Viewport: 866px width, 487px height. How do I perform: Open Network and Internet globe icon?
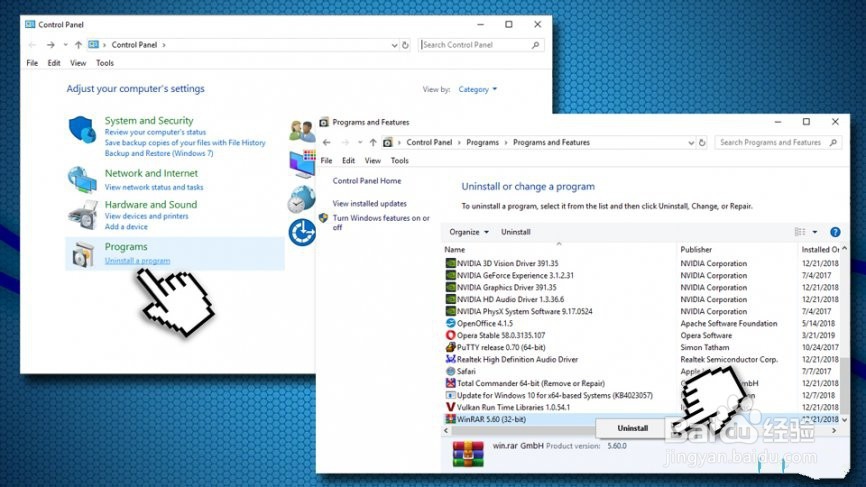pos(82,180)
